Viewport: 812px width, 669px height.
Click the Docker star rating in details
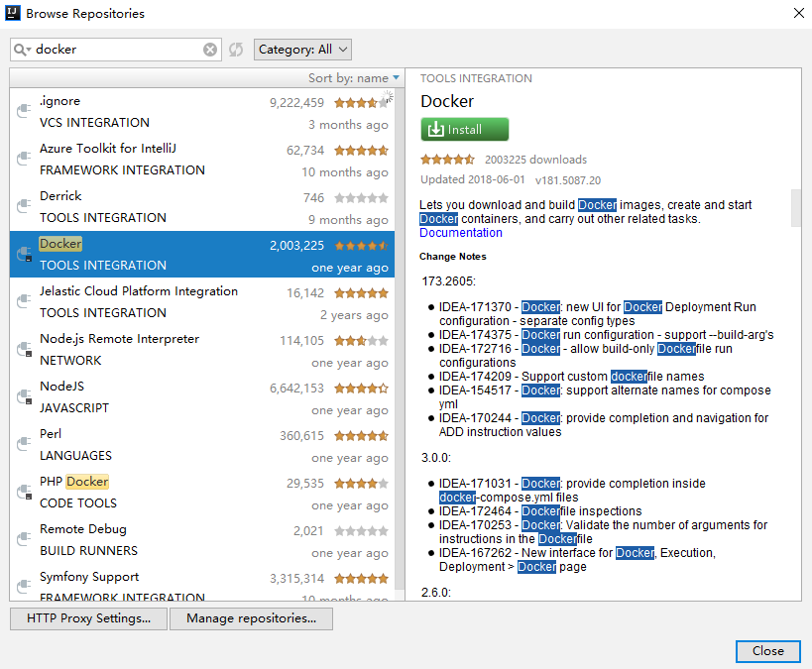[447, 160]
